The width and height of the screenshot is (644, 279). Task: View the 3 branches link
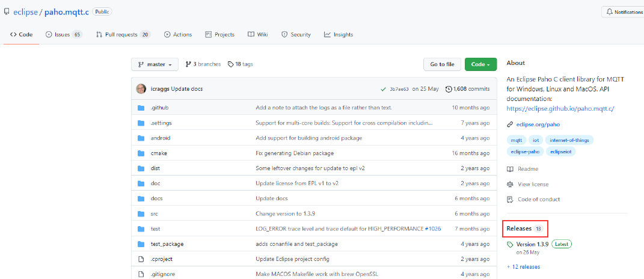pyautogui.click(x=203, y=64)
